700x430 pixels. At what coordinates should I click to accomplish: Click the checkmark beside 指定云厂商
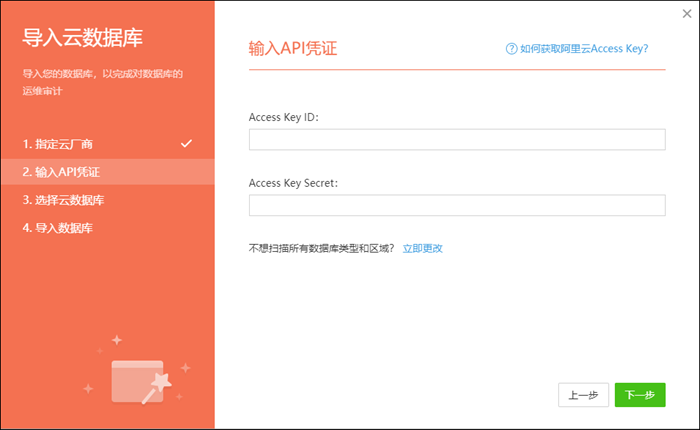point(186,143)
